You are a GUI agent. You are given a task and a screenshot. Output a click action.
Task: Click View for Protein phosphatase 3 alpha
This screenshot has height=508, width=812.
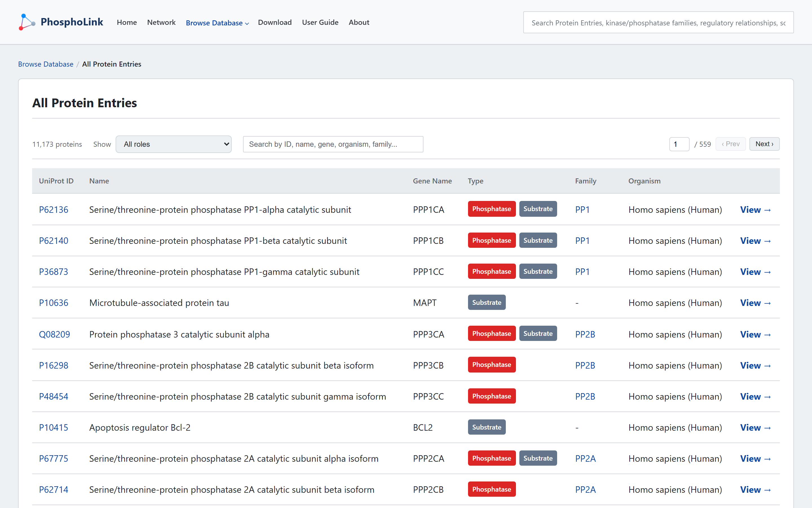pos(756,334)
